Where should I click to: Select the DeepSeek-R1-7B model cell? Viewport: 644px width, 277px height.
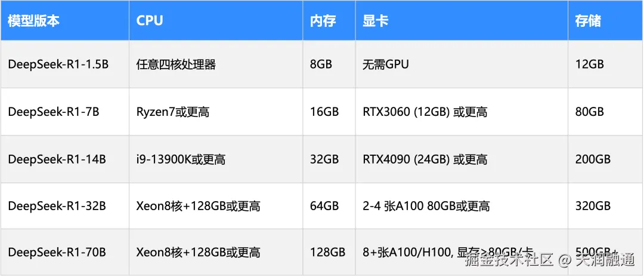tap(65, 112)
